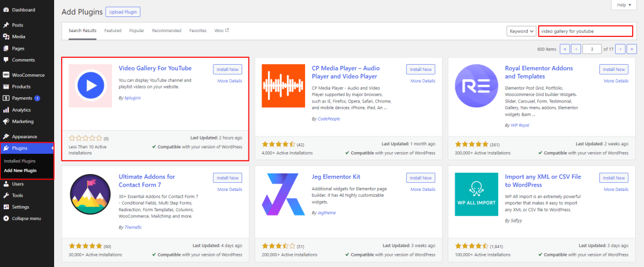Click the Themefic author link
Image resolution: width=644 pixels, height=267 pixels.
click(x=133, y=227)
